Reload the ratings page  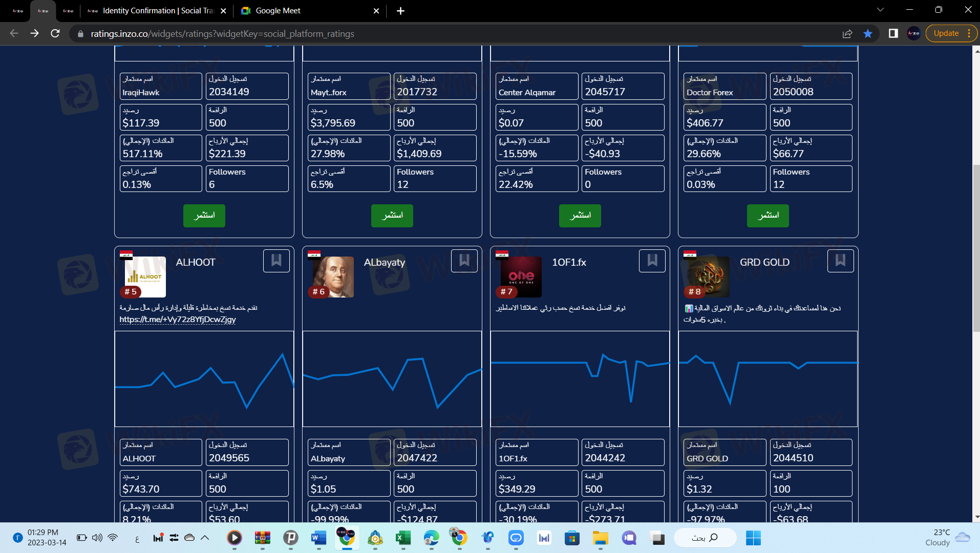pos(55,33)
